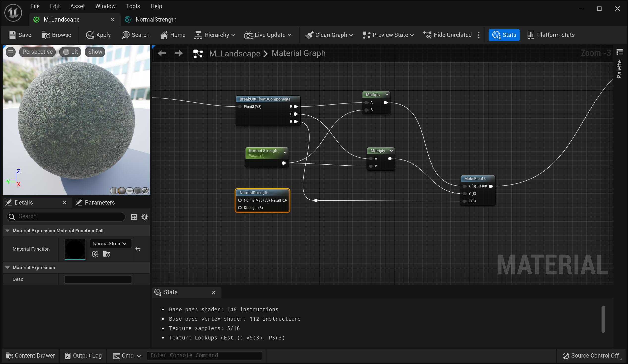
Task: Collapse the Material Expression section
Action: point(7,268)
